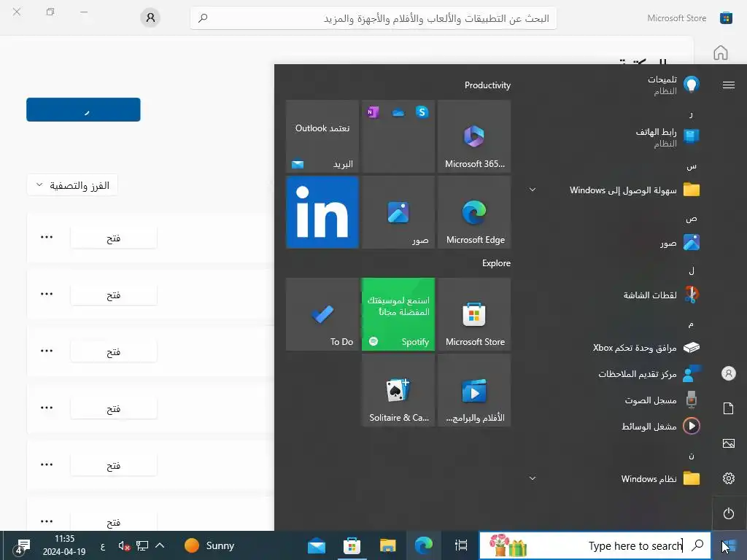Jump to the letter م section header

[691, 324]
